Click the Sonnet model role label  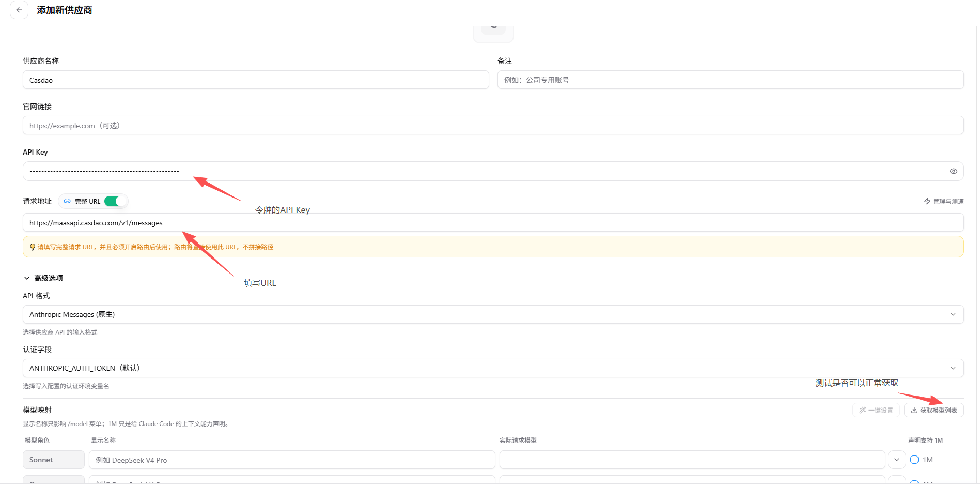[54, 460]
